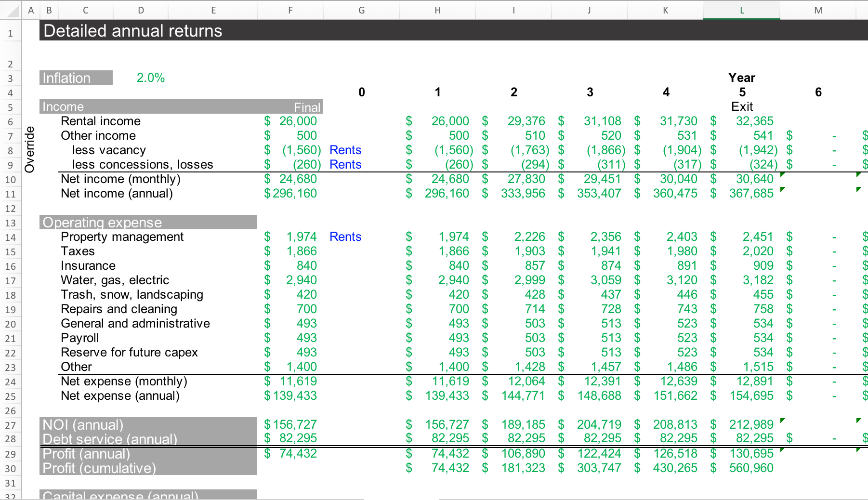Image resolution: width=868 pixels, height=500 pixels.
Task: Select Net income (annual) label
Action: (x=117, y=193)
